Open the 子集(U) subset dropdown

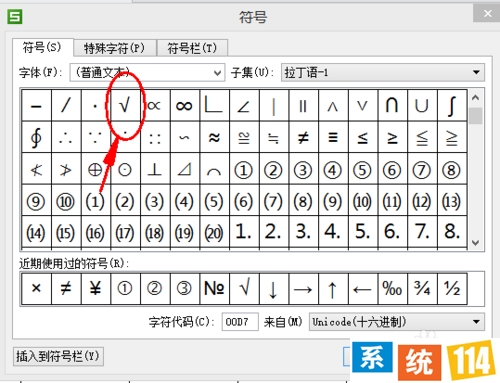(383, 72)
